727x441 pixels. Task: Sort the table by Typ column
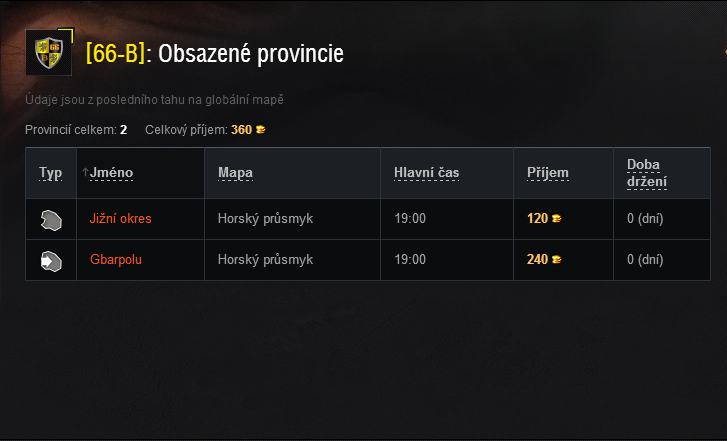(51, 173)
